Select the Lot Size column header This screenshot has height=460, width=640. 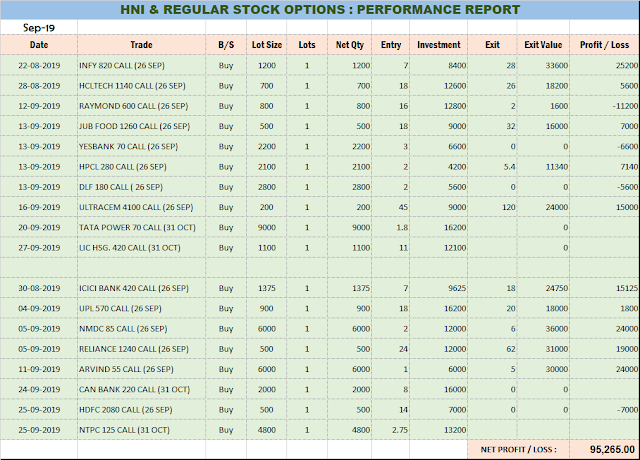[x=267, y=45]
